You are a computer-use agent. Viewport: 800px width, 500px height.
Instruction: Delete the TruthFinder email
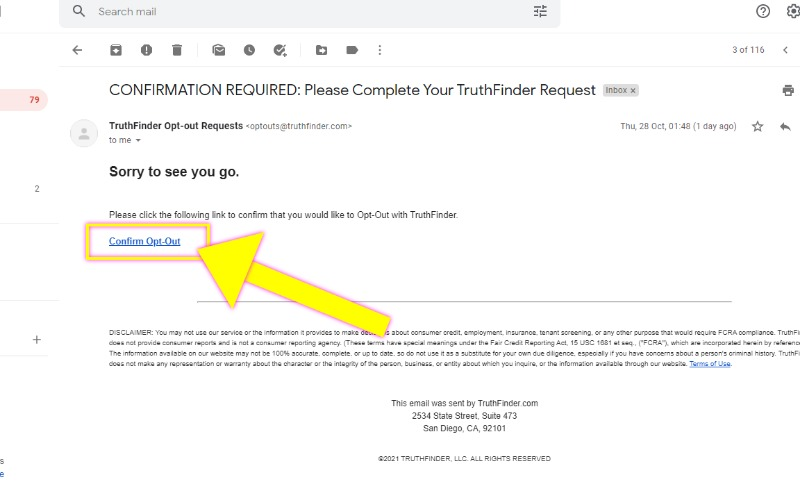tap(177, 50)
